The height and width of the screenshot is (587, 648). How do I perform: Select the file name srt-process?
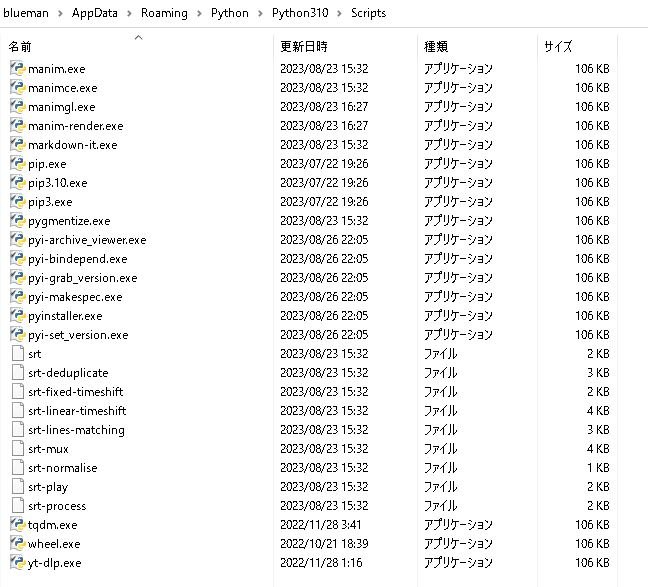tap(57, 506)
